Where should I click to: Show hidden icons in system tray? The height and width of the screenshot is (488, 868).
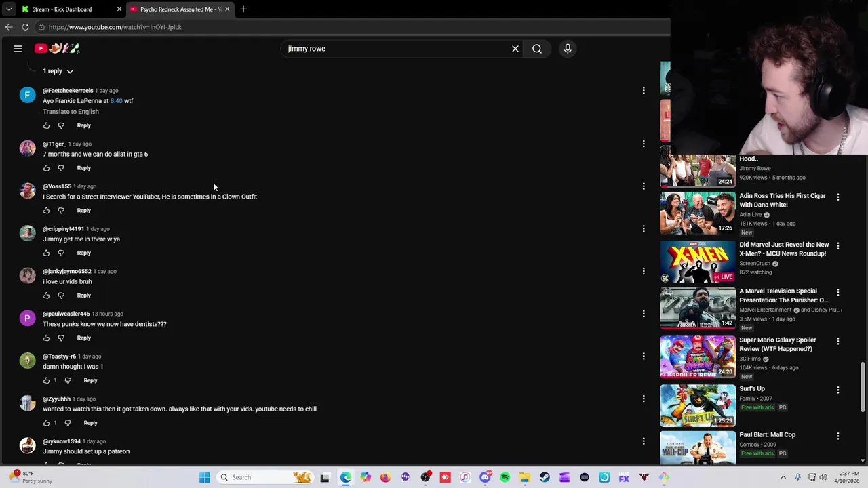tap(783, 477)
